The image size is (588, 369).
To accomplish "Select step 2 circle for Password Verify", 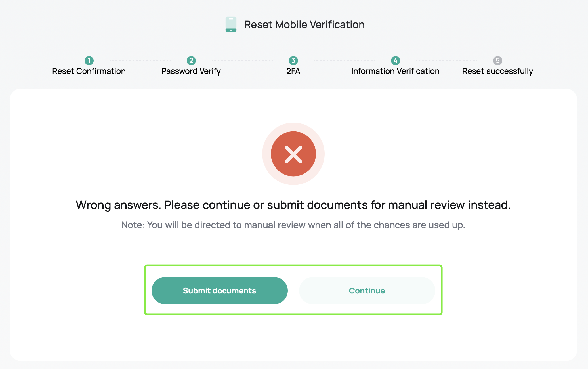I will 191,60.
